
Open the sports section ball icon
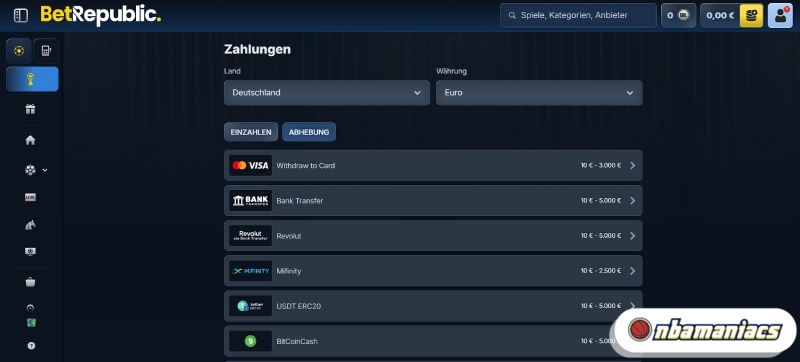pyautogui.click(x=19, y=50)
